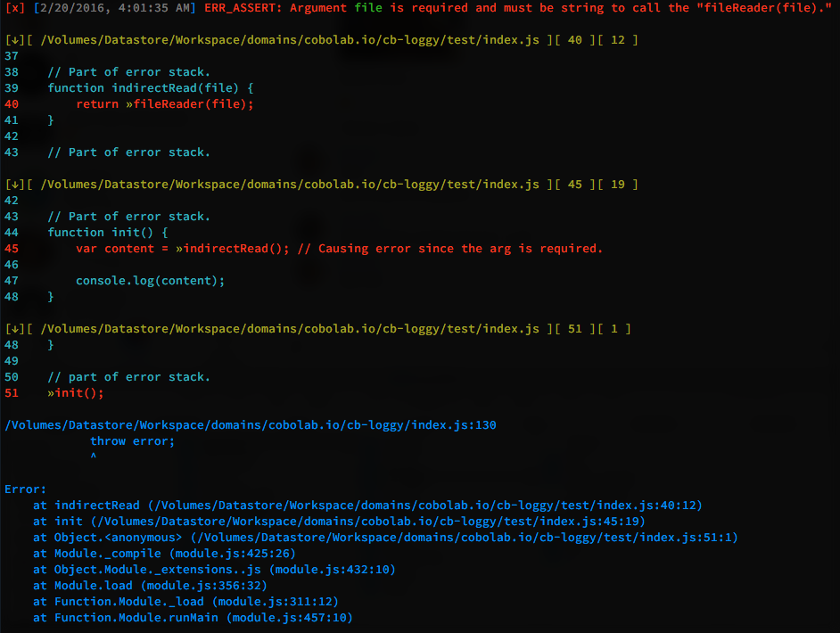The image size is (840, 633).
Task: Click the "[↓]" marker in the header ending "[ 51 ][ 1 ]"
Action: tap(15, 329)
